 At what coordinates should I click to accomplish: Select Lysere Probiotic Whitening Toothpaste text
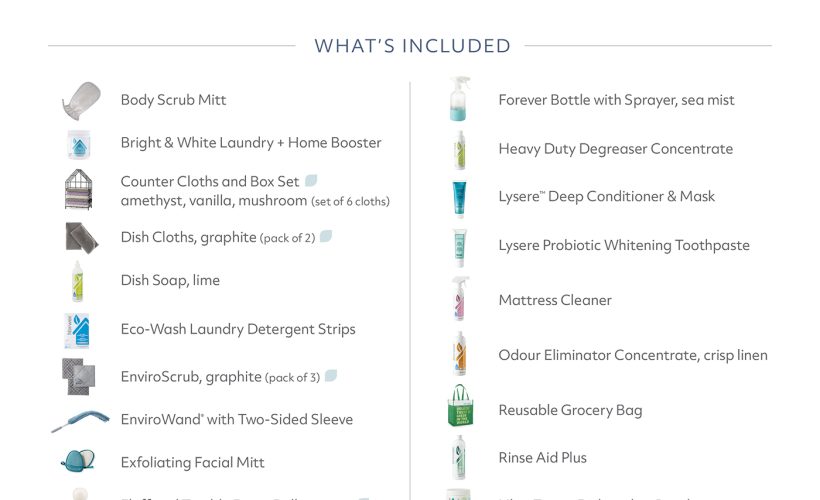pyautogui.click(x=623, y=245)
